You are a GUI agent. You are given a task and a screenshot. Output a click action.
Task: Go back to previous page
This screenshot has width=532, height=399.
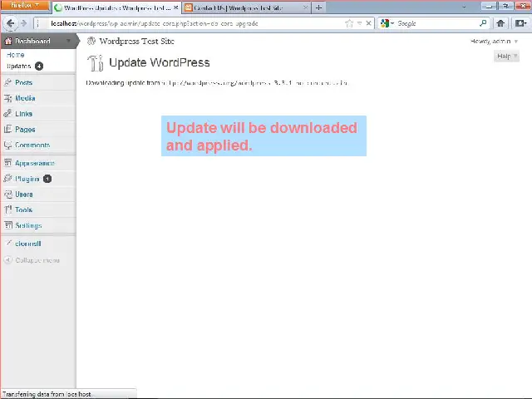click(x=10, y=23)
